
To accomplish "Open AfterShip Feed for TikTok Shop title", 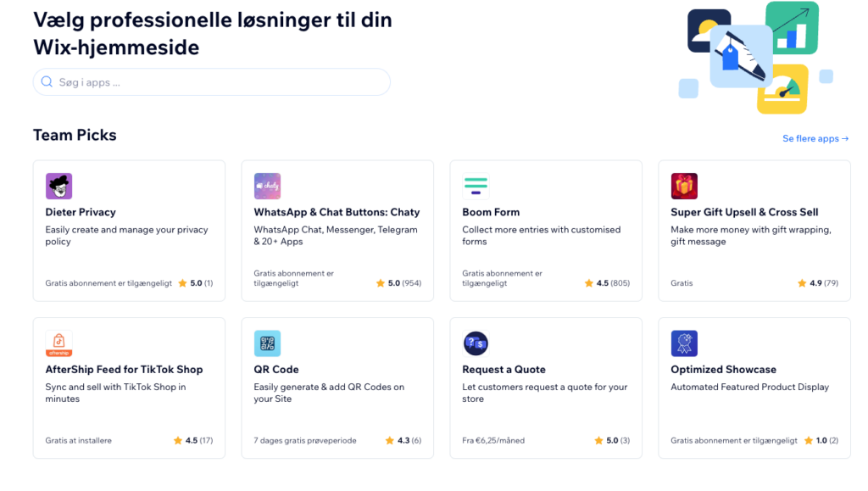I will pos(124,370).
